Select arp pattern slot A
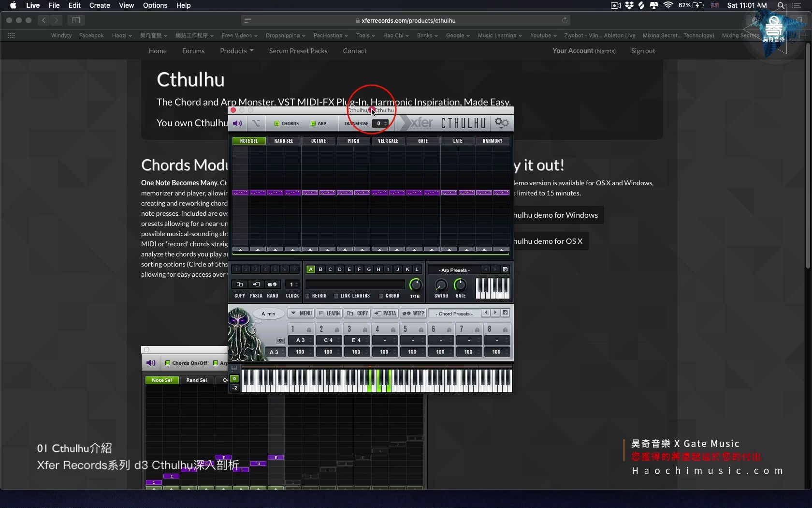This screenshot has height=508, width=812. coord(311,269)
